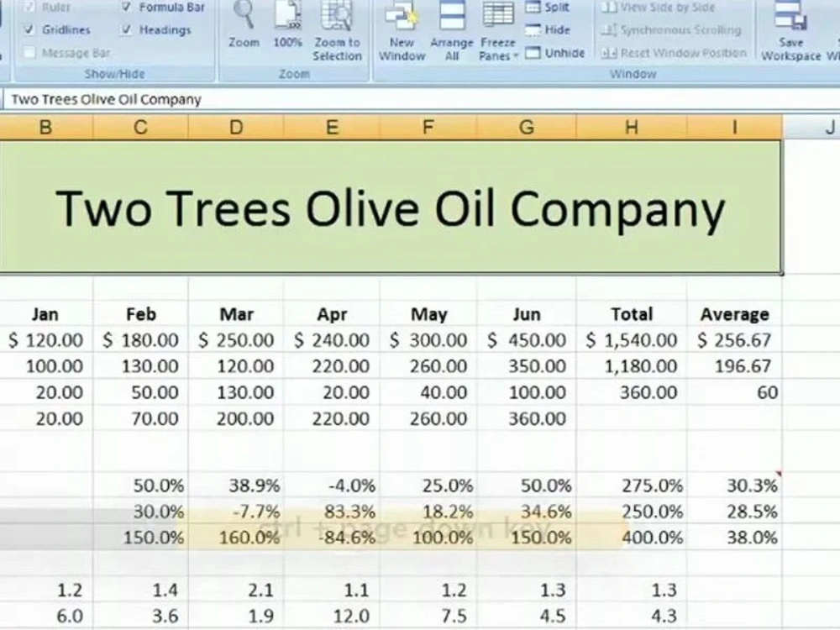This screenshot has width=840, height=630.
Task: Select the 30.3% cell with comment marker
Action: coord(734,486)
